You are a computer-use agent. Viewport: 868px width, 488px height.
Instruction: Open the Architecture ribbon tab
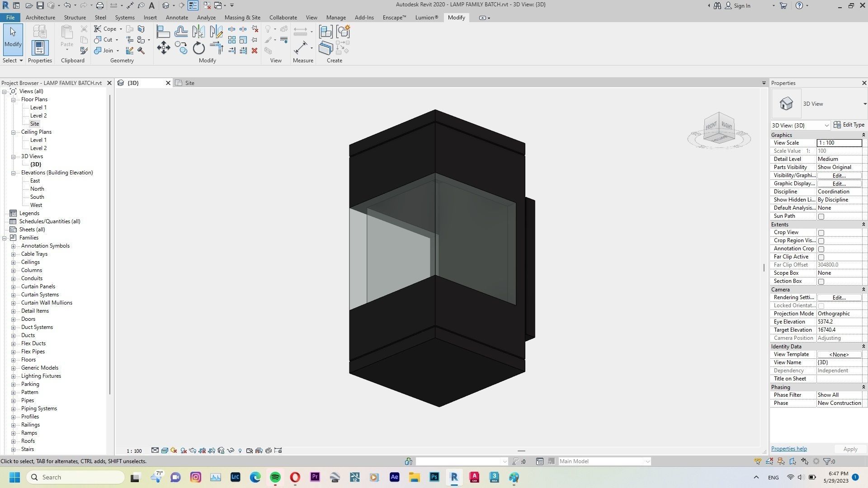(x=40, y=18)
